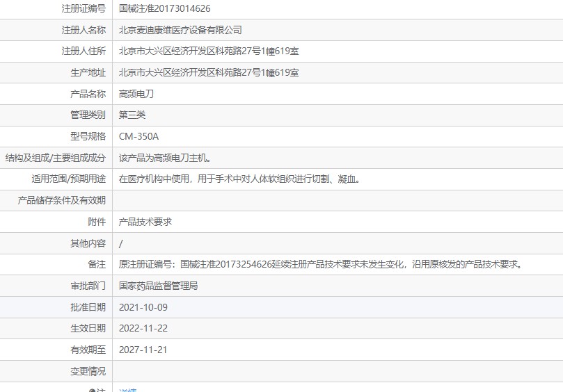Click the 变更情况 row label
Image resolution: width=563 pixels, height=392 pixels.
tap(88, 372)
